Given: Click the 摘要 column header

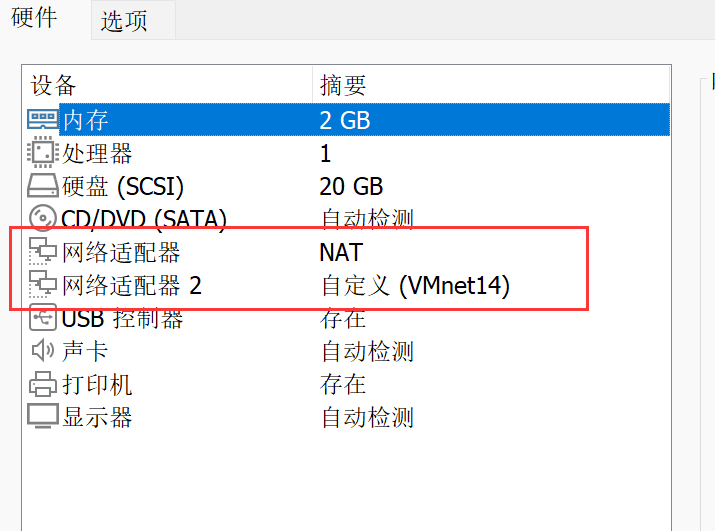Looking at the screenshot, I should coord(343,85).
